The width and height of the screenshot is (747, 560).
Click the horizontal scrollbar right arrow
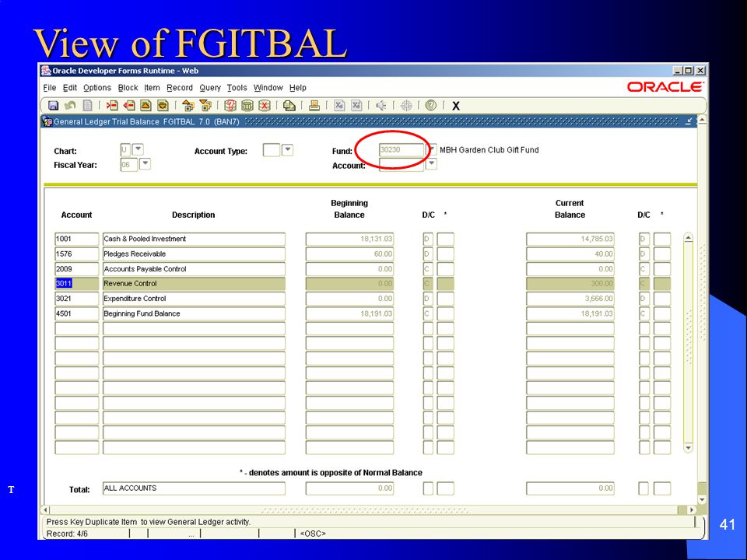(692, 509)
